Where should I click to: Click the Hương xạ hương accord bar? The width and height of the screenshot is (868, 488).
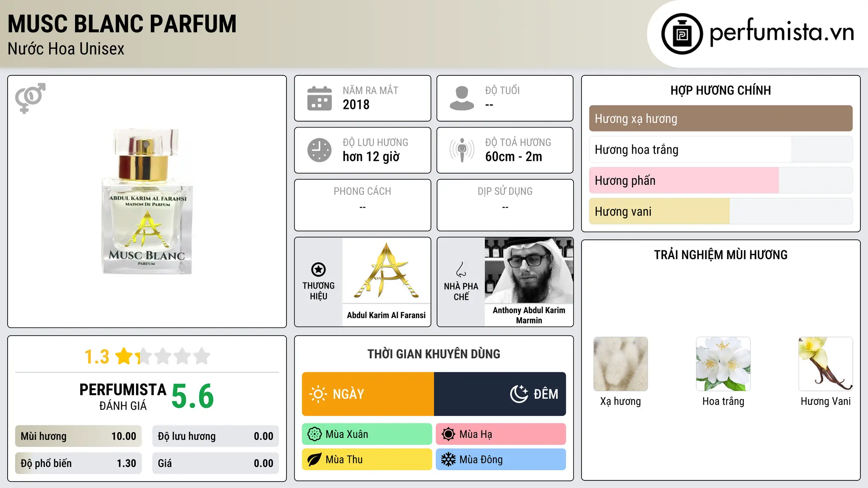point(721,119)
